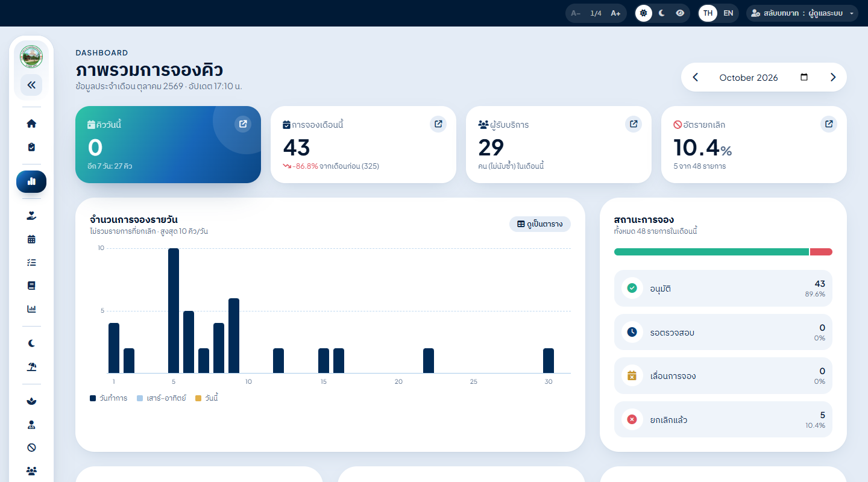The width and height of the screenshot is (868, 482).
Task: Open the beach umbrella sidebar icon
Action: tap(31, 367)
